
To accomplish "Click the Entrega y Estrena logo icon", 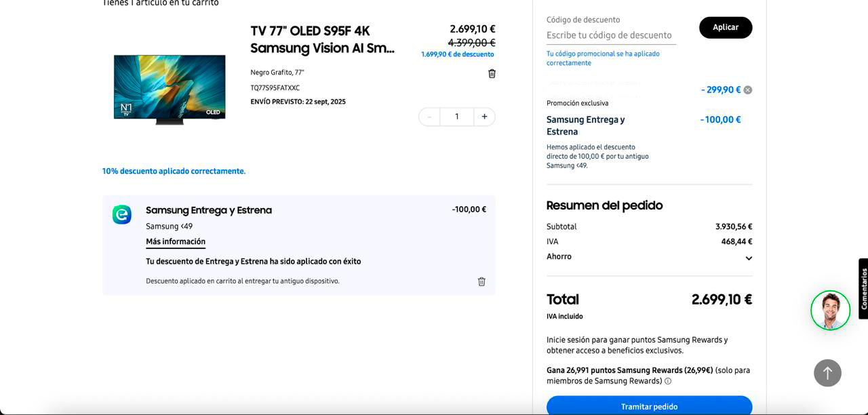I will (x=122, y=214).
